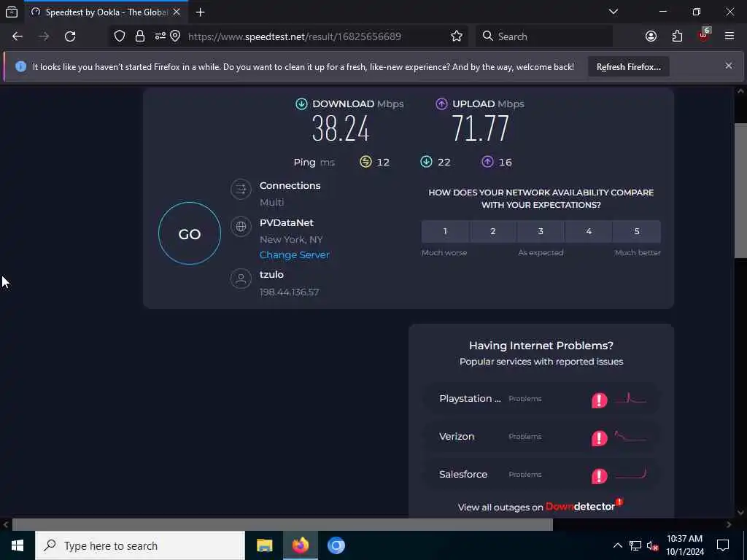Viewport: 747px width, 560px height.
Task: Start a new test with GO
Action: coord(190,233)
